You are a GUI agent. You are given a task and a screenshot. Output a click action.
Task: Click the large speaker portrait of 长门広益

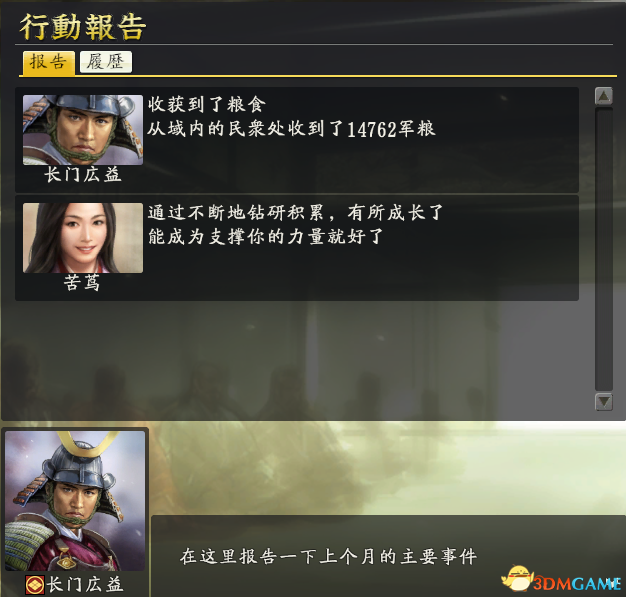point(75,500)
